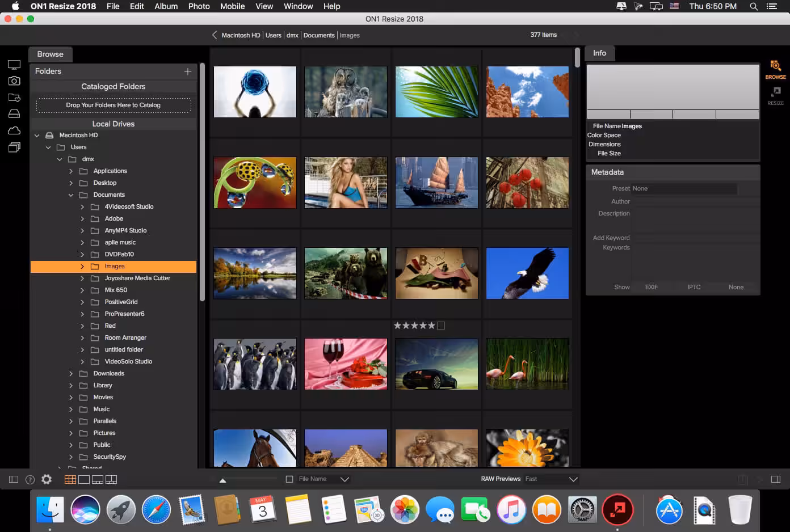
Task: Show IPTC metadata
Action: (694, 287)
